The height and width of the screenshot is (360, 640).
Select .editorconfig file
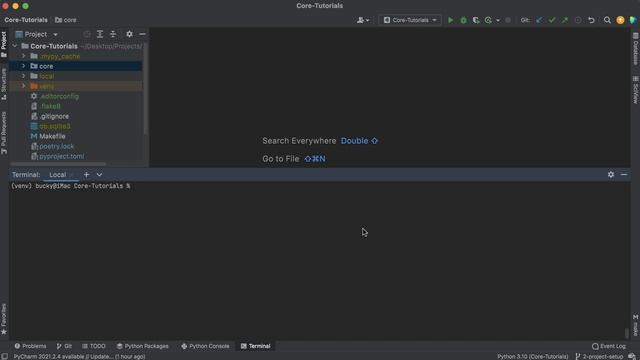[59, 96]
